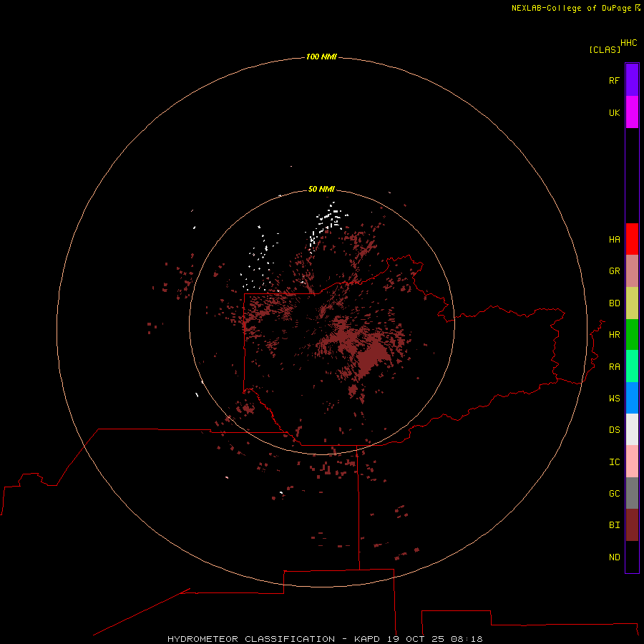The height and width of the screenshot is (644, 644).
Task: Click the RF purple legend swatch
Action: point(632,80)
